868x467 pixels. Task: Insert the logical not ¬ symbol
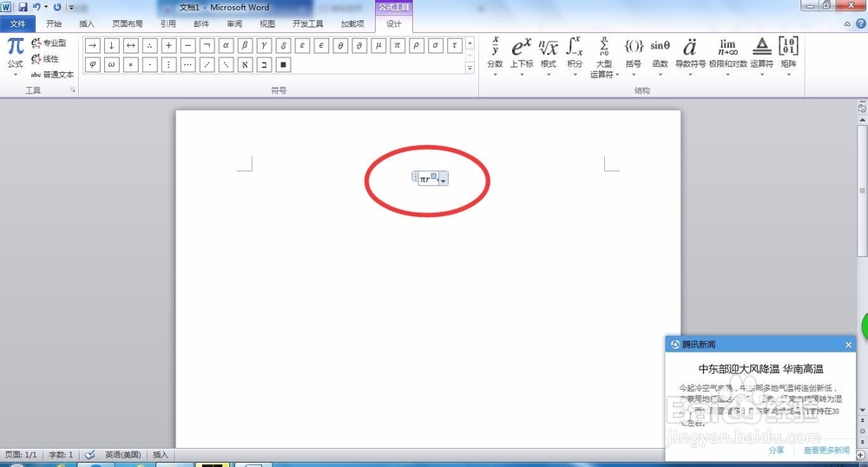pyautogui.click(x=207, y=45)
